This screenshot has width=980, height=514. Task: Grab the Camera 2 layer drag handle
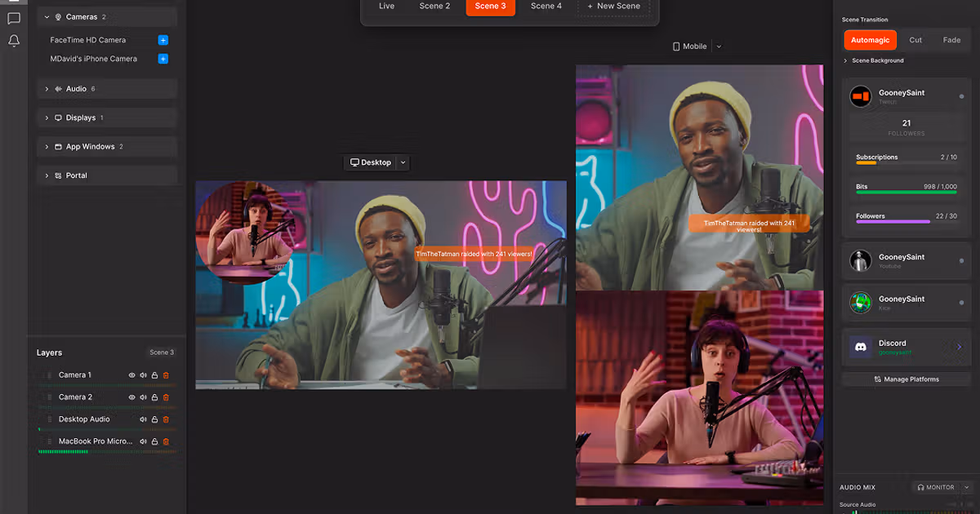click(49, 397)
